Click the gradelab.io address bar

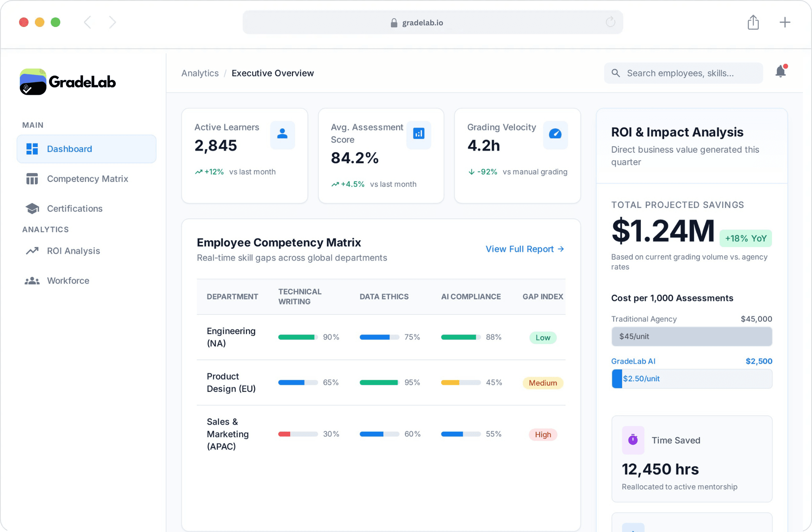(x=433, y=22)
